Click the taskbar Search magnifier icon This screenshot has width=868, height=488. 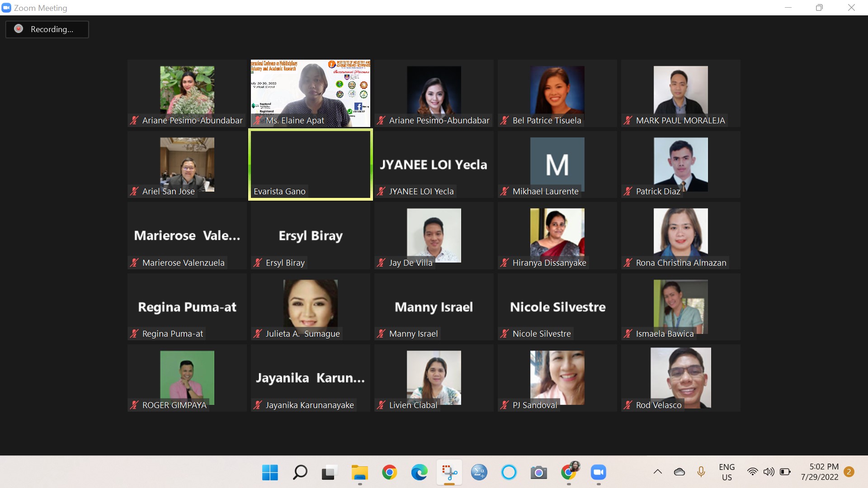pyautogui.click(x=300, y=473)
